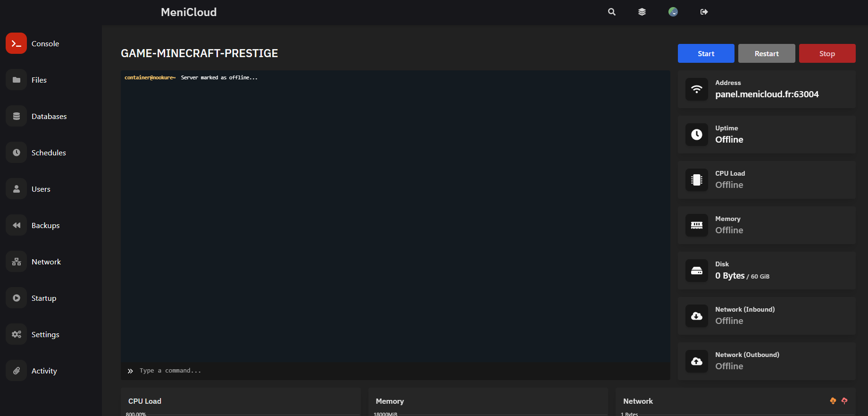
Task: Select the Uptime Offline value
Action: [729, 140]
